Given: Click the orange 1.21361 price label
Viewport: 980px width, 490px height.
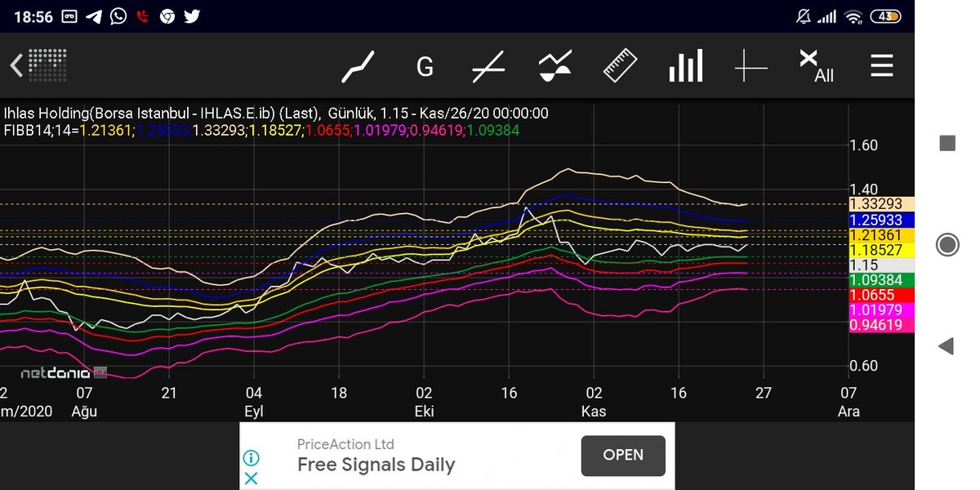Looking at the screenshot, I should coord(881,235).
